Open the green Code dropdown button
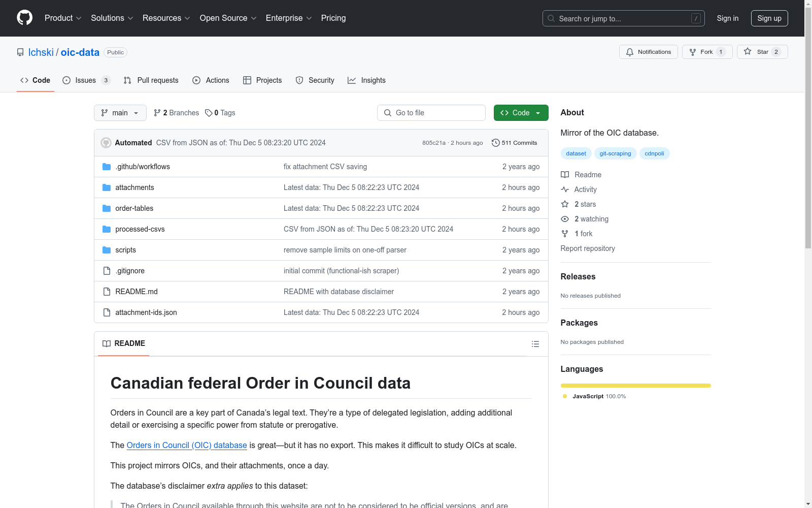Image resolution: width=812 pixels, height=508 pixels. tap(521, 113)
